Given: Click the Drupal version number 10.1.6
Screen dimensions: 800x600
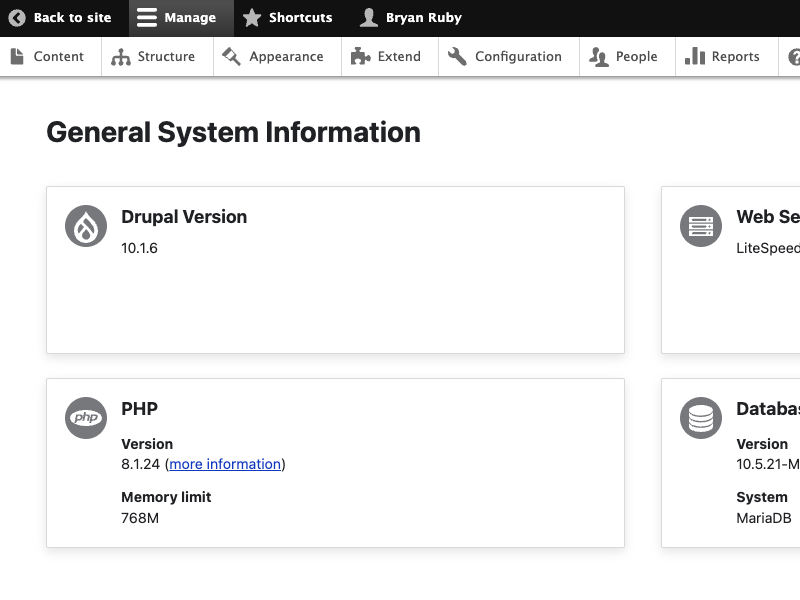Looking at the screenshot, I should pyautogui.click(x=139, y=248).
